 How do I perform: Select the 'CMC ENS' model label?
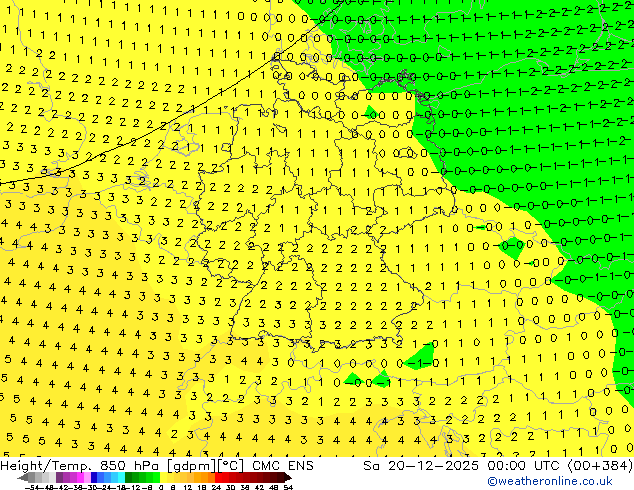(283, 466)
